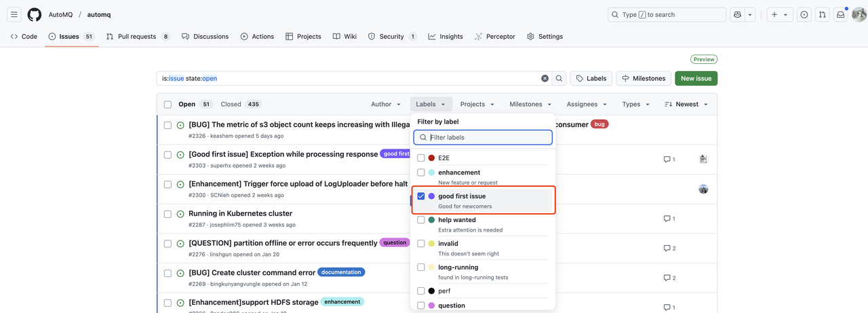This screenshot has height=313, width=868.
Task: Click the issues icon in top header
Action: [x=804, y=14]
